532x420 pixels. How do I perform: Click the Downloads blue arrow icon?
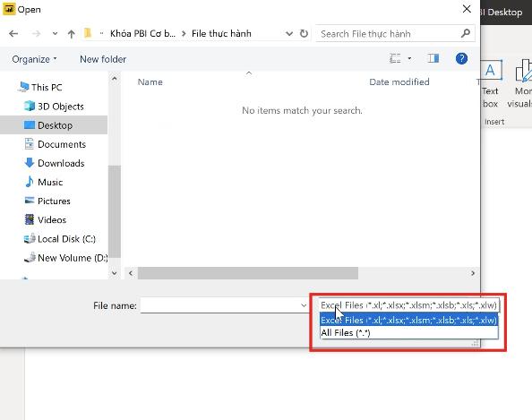[x=30, y=163]
